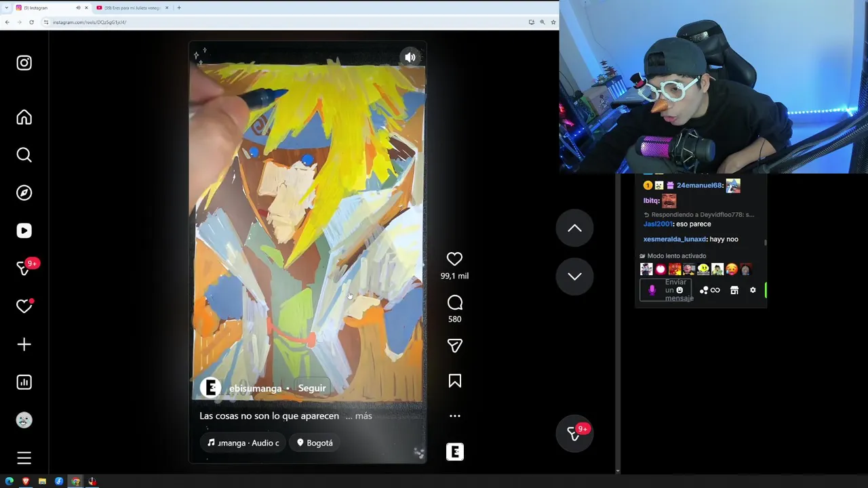The width and height of the screenshot is (868, 488).
Task: Mute the reel audio with the speaker icon
Action: coord(410,58)
